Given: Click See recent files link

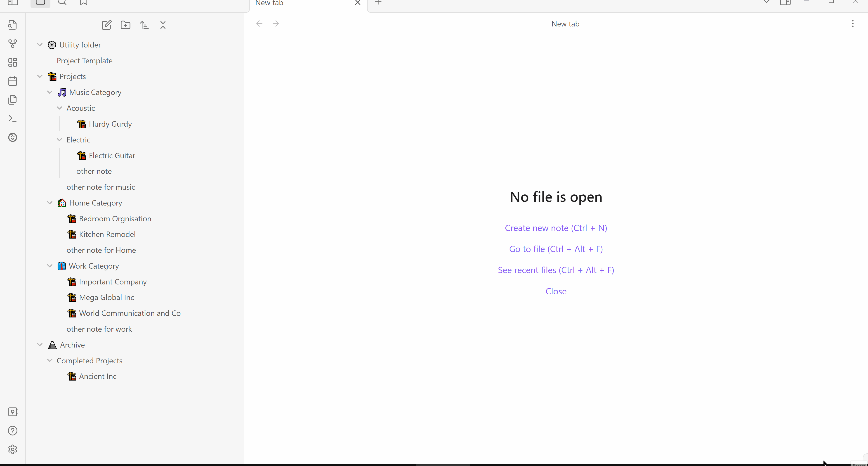Looking at the screenshot, I should (556, 270).
